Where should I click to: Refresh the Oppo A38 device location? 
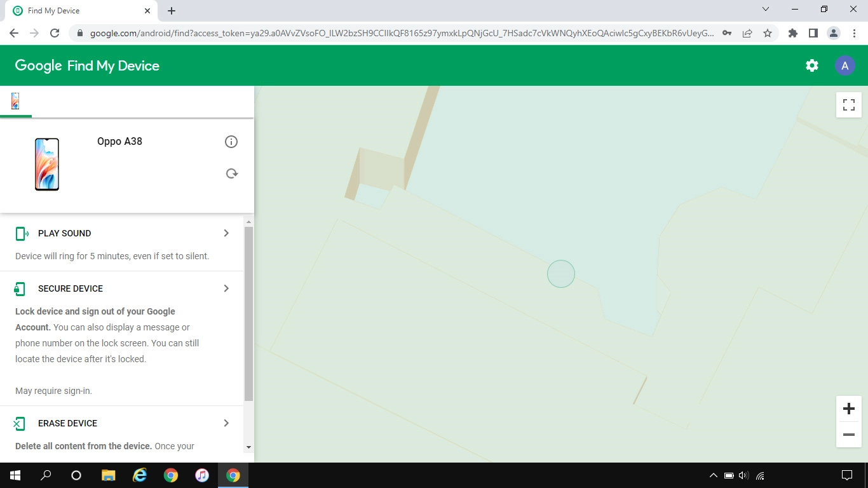[x=231, y=173]
